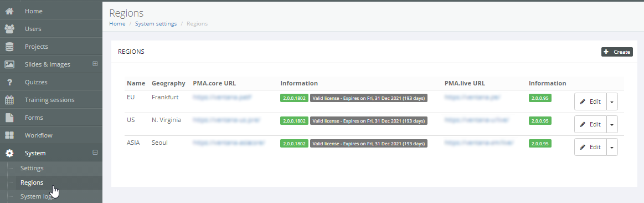Click the EU 2.0.0.1802 version badge
644x203 pixels.
pyautogui.click(x=294, y=98)
